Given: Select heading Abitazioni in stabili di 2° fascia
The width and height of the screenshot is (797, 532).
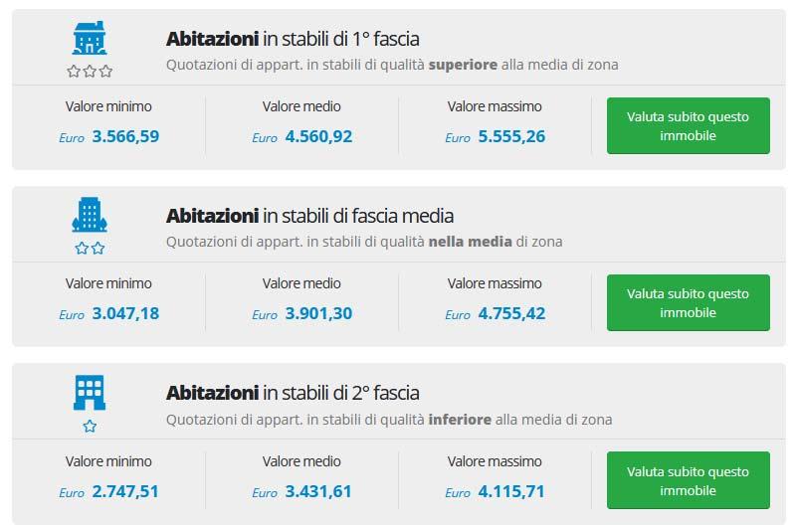Looking at the screenshot, I should tap(293, 393).
